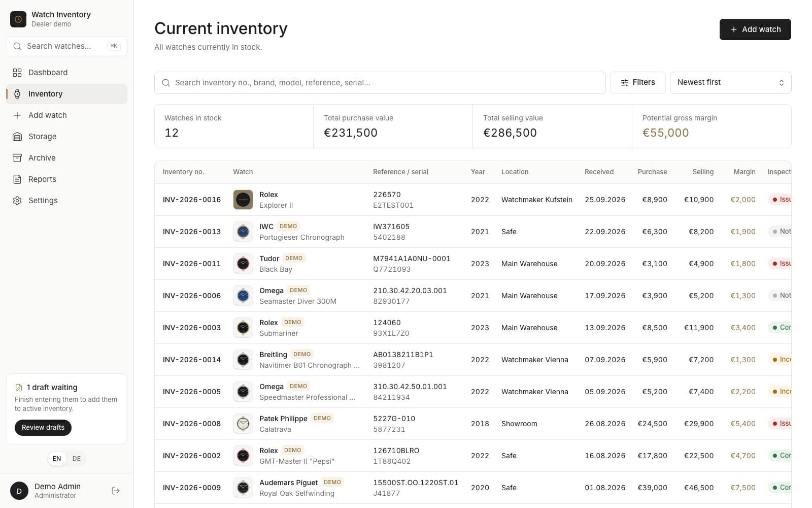The width and height of the screenshot is (812, 508).
Task: Open the Newest first sort dropdown
Action: (x=730, y=83)
